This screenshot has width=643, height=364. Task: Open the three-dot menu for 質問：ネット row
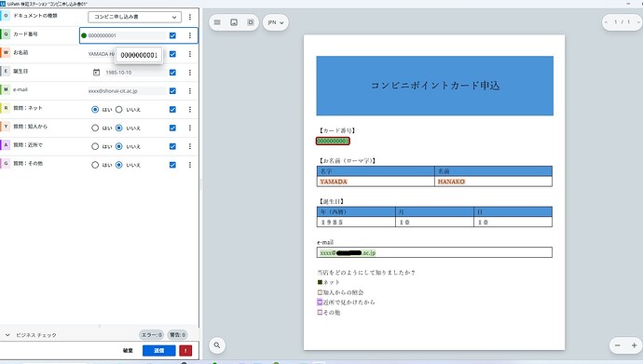[190, 109]
